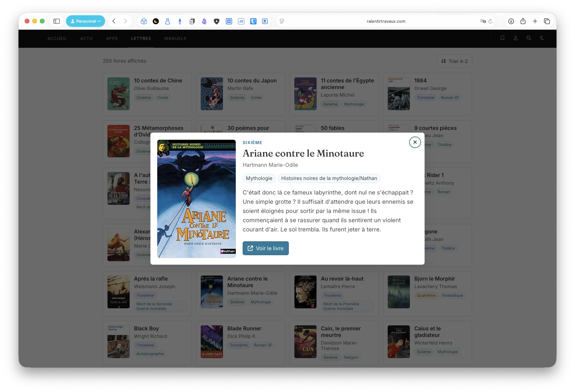Click the 1984 cover thumbnail

click(x=399, y=94)
